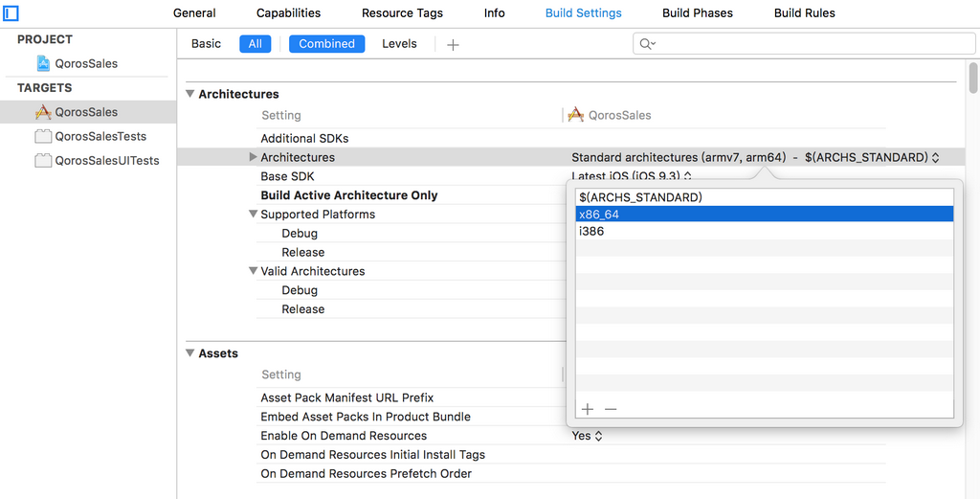Click the QorosSales target app icon

[43, 112]
